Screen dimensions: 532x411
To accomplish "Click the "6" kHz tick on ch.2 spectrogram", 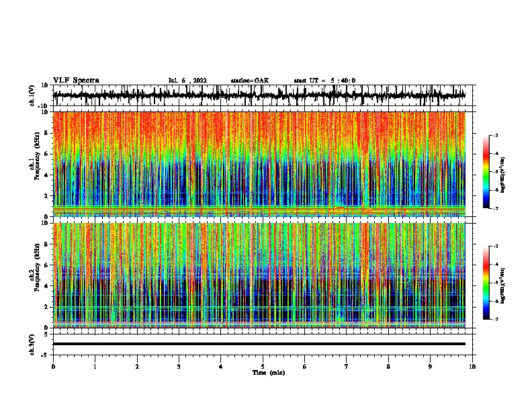I will tap(46, 265).
